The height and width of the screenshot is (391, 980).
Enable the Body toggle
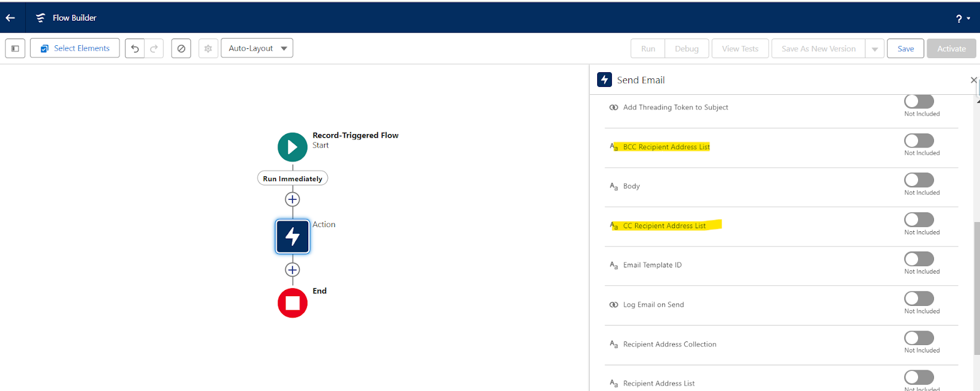(919, 180)
